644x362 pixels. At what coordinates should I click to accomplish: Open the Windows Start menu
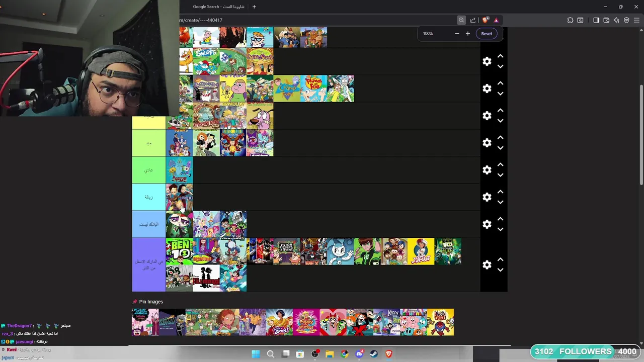coord(256,354)
